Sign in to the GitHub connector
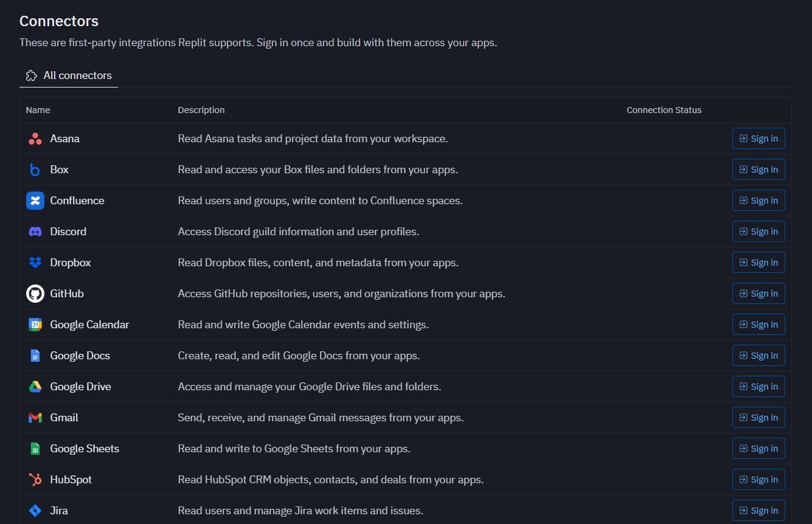 click(x=758, y=294)
